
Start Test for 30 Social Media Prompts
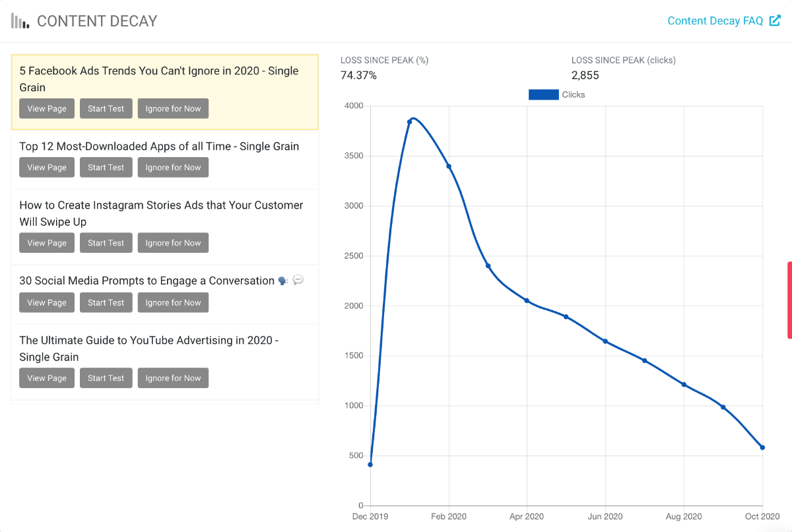[106, 302]
